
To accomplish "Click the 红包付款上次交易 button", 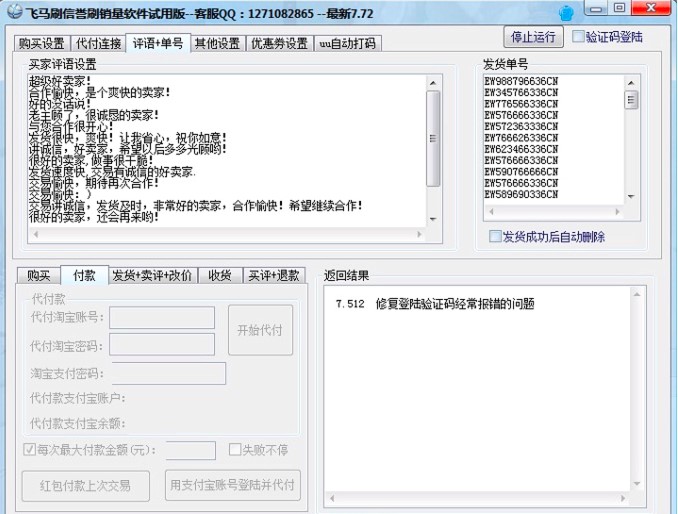I will tap(86, 485).
